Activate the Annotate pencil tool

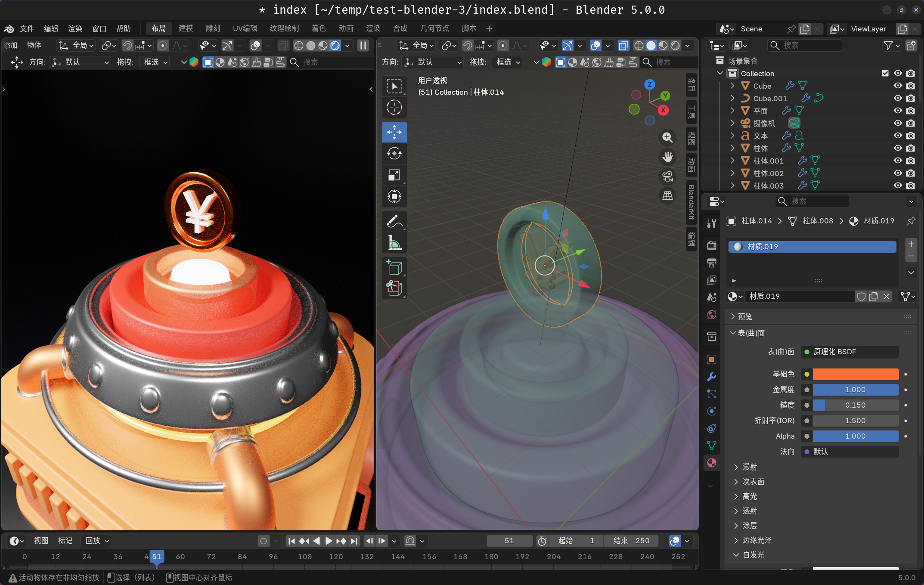(x=394, y=222)
